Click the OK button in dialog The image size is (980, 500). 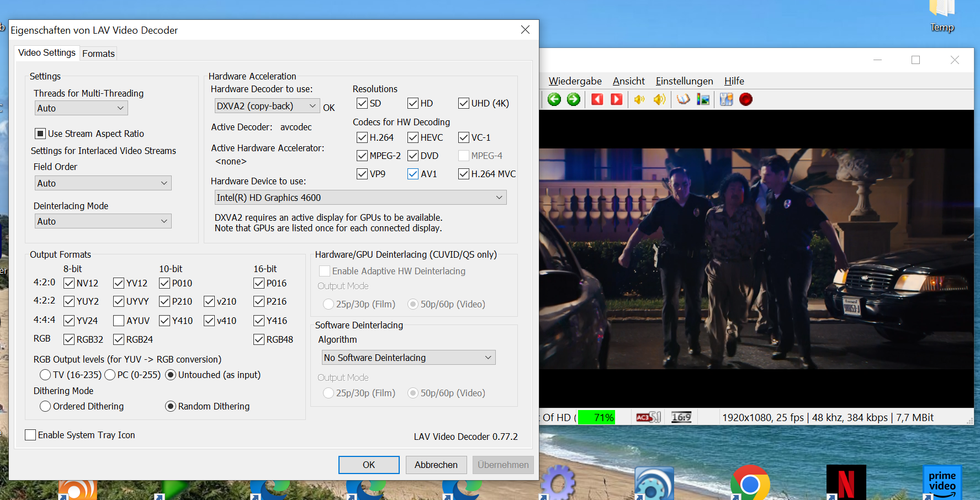[x=369, y=465]
